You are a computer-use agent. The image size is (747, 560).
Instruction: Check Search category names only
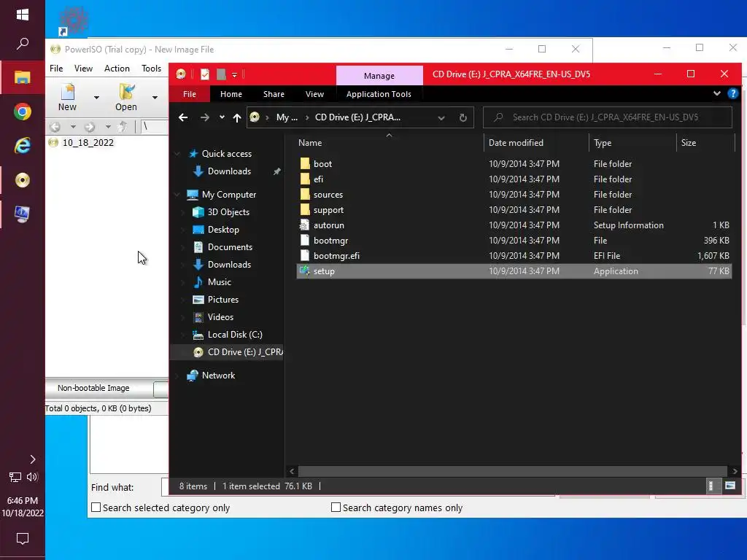[x=336, y=507]
